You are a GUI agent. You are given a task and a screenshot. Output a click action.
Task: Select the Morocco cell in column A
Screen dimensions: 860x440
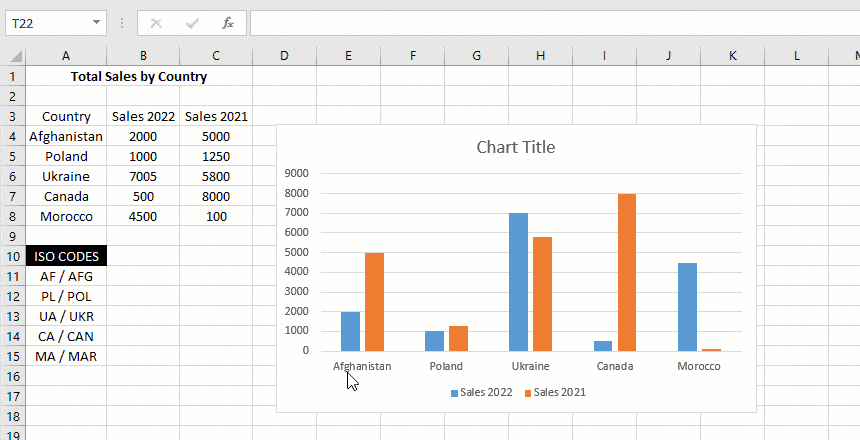tap(66, 216)
